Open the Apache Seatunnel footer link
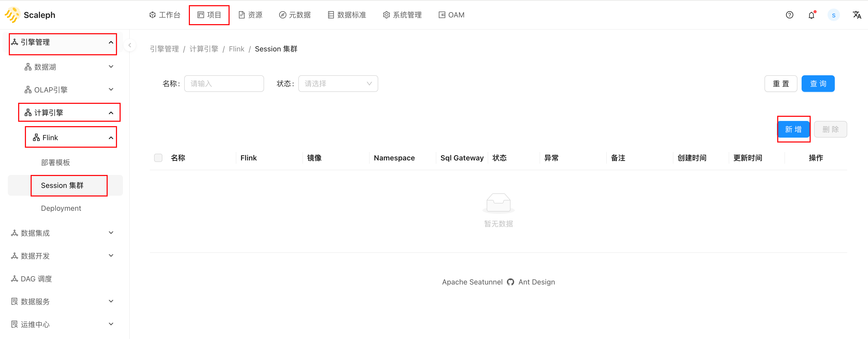Viewport: 868px width, 339px height. [472, 282]
